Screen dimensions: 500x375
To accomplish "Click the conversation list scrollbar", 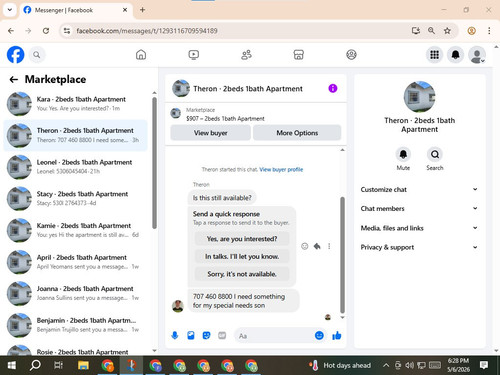I will [154, 163].
